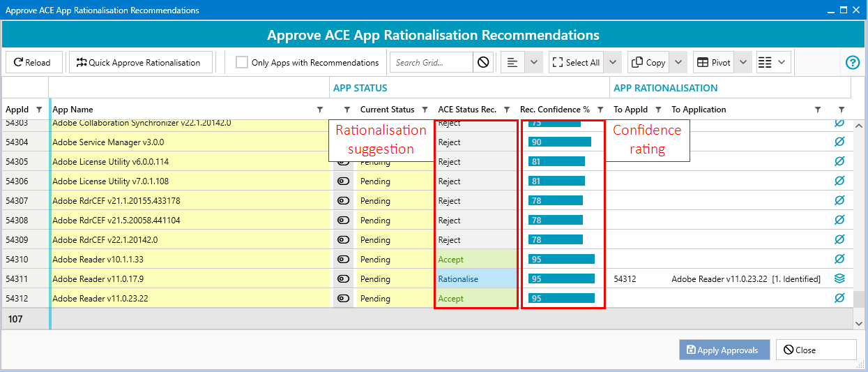Filter the App Name column
This screenshot has height=372, width=868.
320,110
